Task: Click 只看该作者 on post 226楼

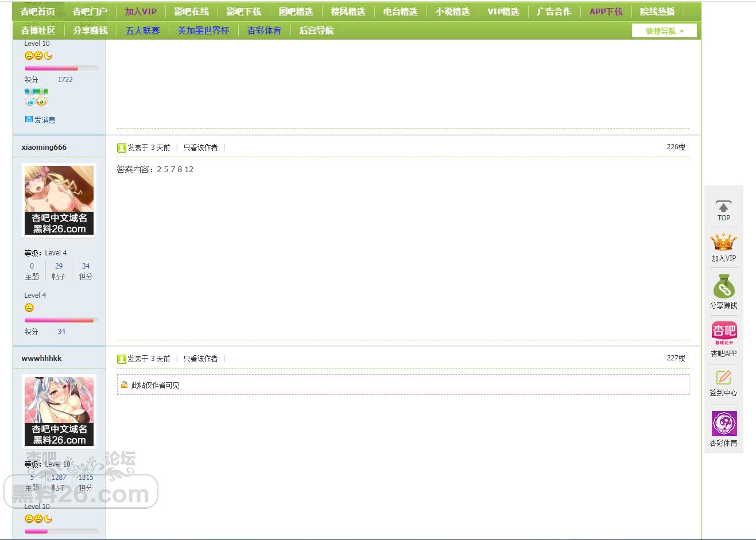Action: click(200, 147)
